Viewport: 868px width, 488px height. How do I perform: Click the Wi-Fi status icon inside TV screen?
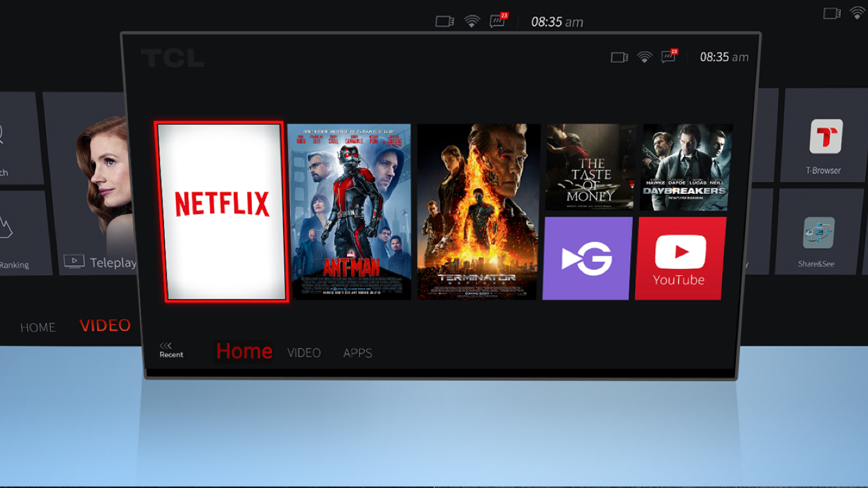click(645, 57)
